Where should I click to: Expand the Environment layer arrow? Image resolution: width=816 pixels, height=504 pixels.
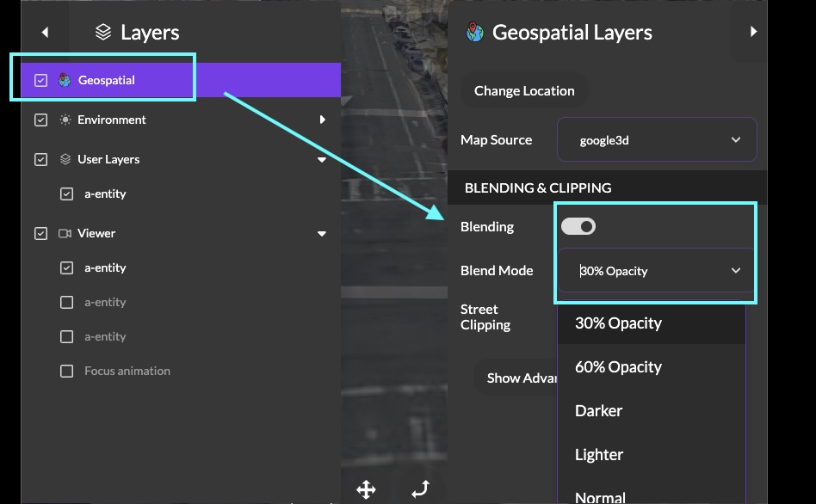322,120
